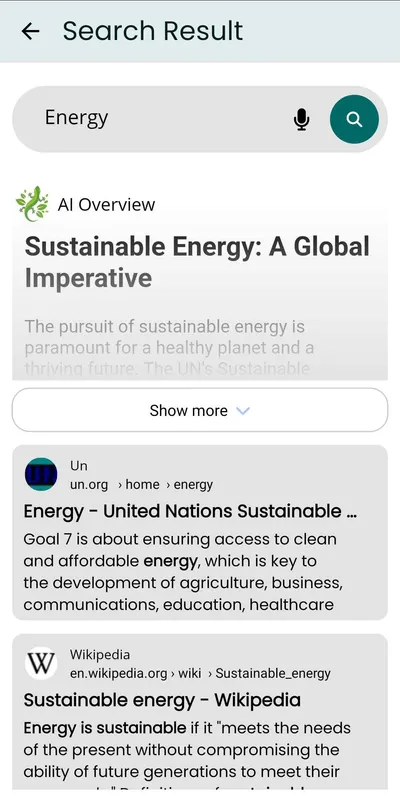
Task: Tap the Un source name label
Action: pos(79,466)
